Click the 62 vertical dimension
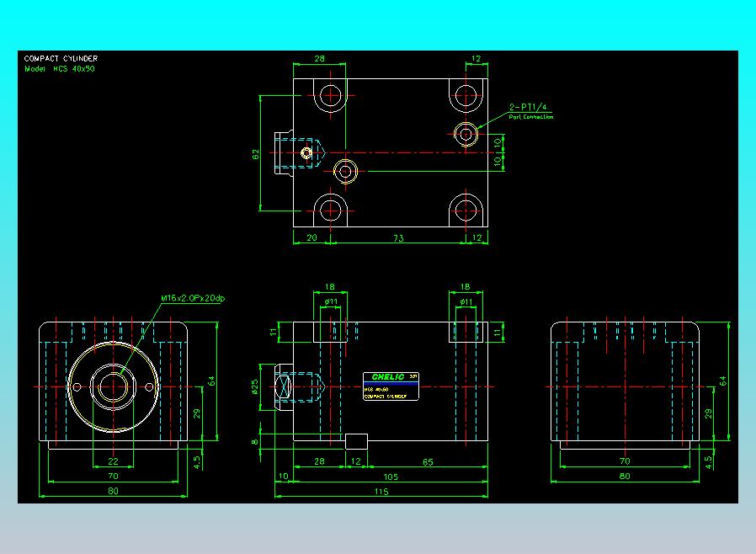The width and height of the screenshot is (756, 554). click(256, 154)
